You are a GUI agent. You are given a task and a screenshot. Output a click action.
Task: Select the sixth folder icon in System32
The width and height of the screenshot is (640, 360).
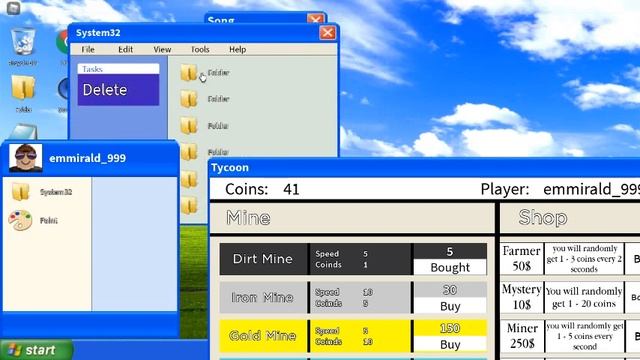point(189,205)
